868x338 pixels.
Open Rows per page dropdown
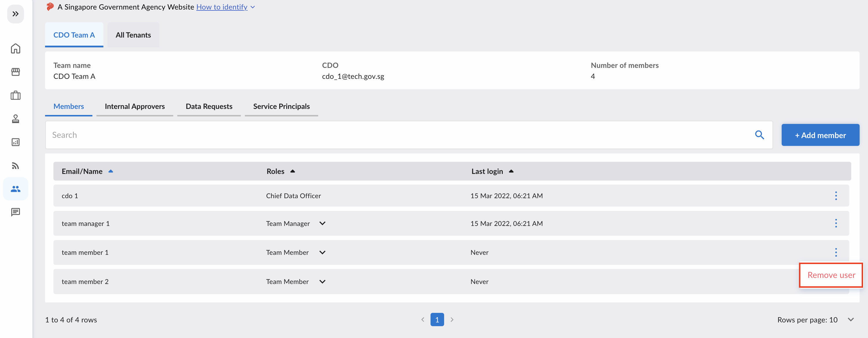(850, 320)
